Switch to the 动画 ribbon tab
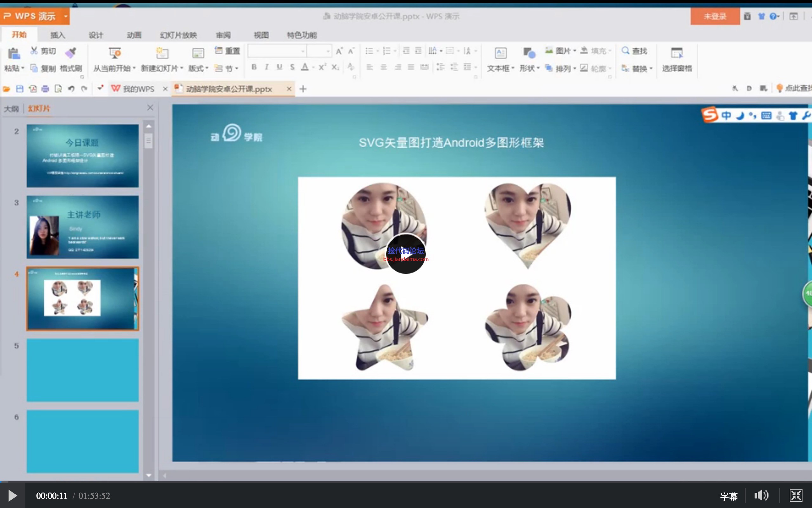812x508 pixels. (x=134, y=35)
